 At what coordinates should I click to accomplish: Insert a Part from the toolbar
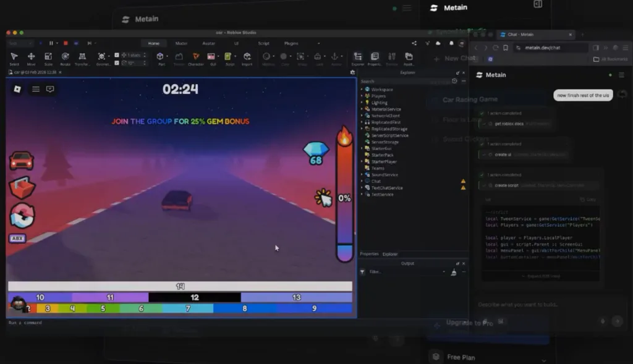coord(160,58)
